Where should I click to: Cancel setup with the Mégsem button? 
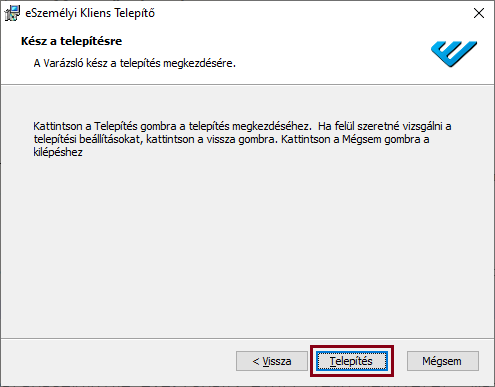coord(443,361)
